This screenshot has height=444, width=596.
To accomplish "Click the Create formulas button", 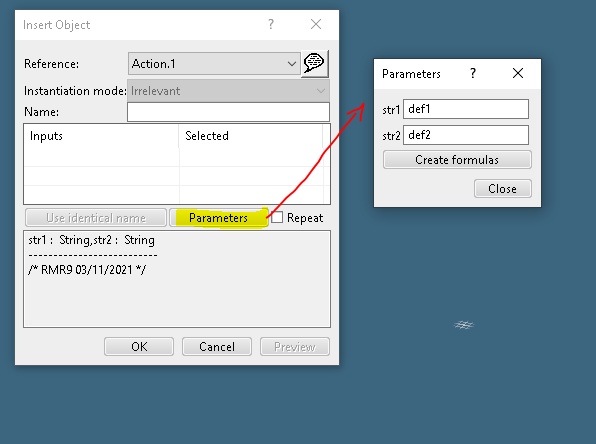I will point(457,160).
